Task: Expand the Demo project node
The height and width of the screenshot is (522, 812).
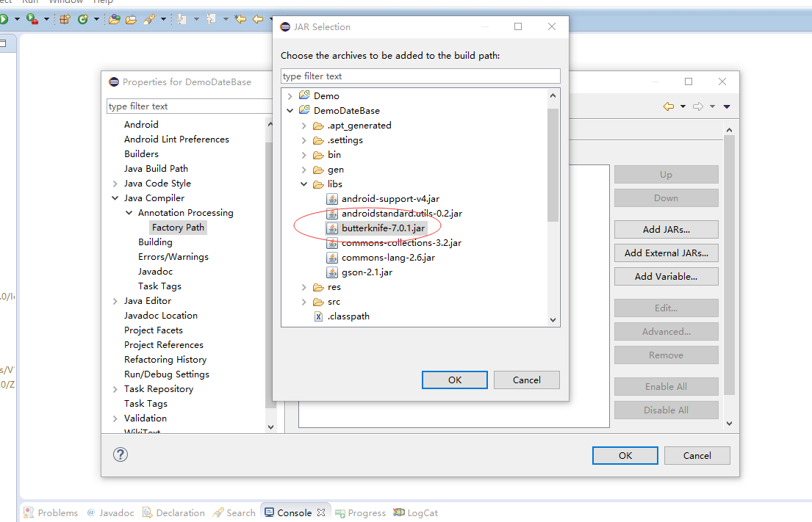Action: point(290,95)
